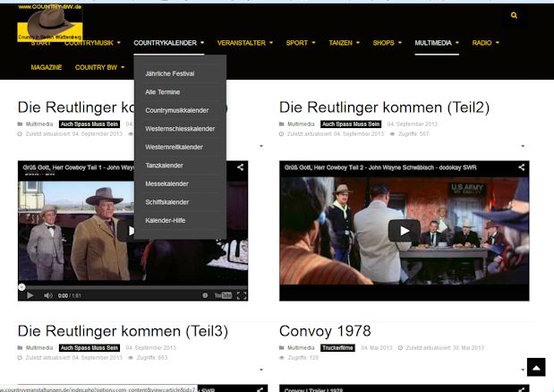This screenshot has height=392, width=554.
Task: Select Jährliche Festival menu entry
Action: [169, 73]
